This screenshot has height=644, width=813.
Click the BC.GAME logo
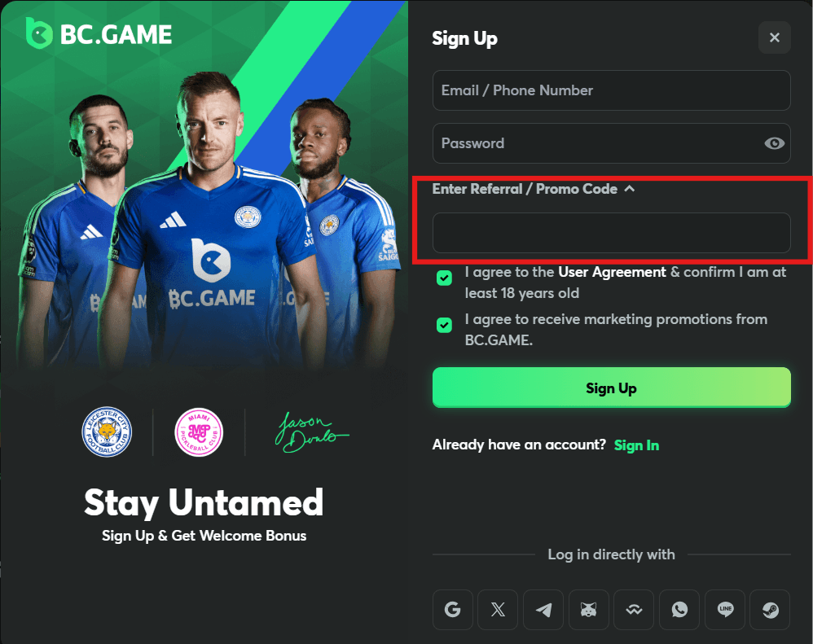(x=99, y=33)
